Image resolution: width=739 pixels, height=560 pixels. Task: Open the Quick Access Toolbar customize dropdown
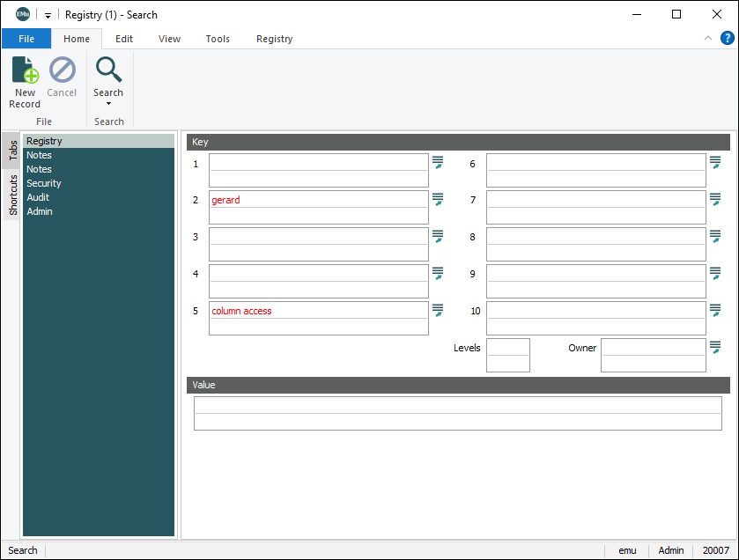tap(48, 15)
